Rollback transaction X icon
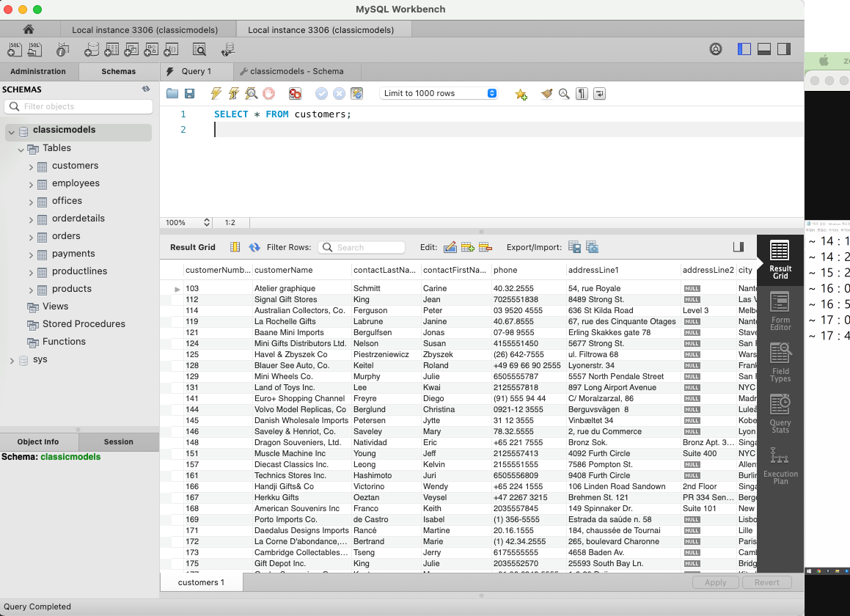Viewport: 850px width, 616px height. click(x=339, y=93)
